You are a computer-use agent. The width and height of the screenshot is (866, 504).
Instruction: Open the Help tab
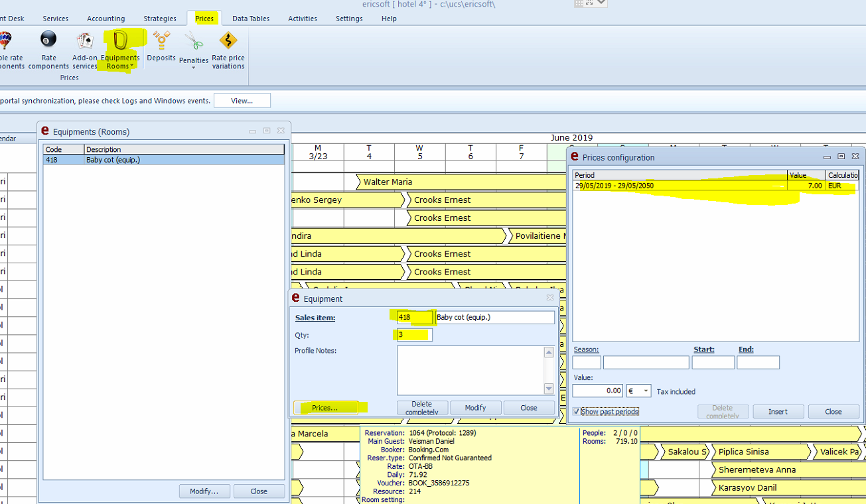(389, 19)
